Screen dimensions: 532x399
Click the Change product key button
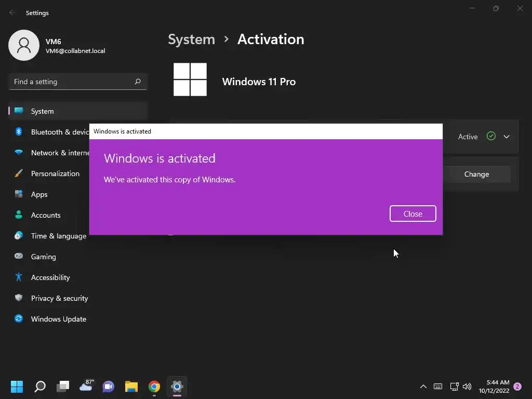(476, 174)
